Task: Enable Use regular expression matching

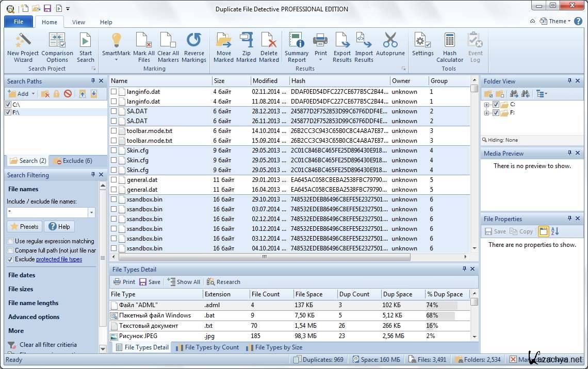Action: coord(10,241)
